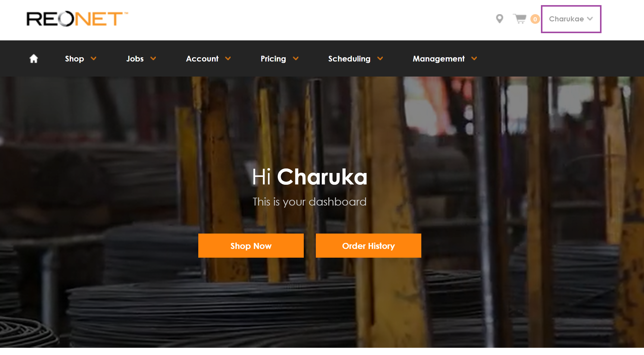
Task: Select the Pricing menu item
Action: tap(273, 59)
